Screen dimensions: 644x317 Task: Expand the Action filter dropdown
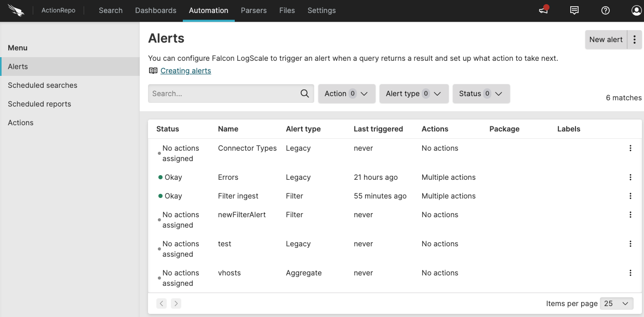point(346,94)
